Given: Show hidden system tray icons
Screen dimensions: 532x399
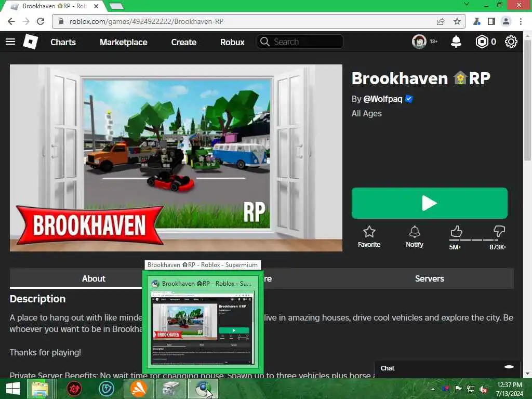Looking at the screenshot, I should click(433, 389).
